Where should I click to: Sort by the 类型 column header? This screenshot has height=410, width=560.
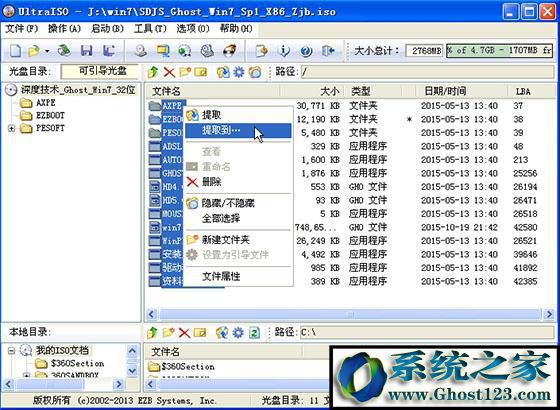point(373,91)
